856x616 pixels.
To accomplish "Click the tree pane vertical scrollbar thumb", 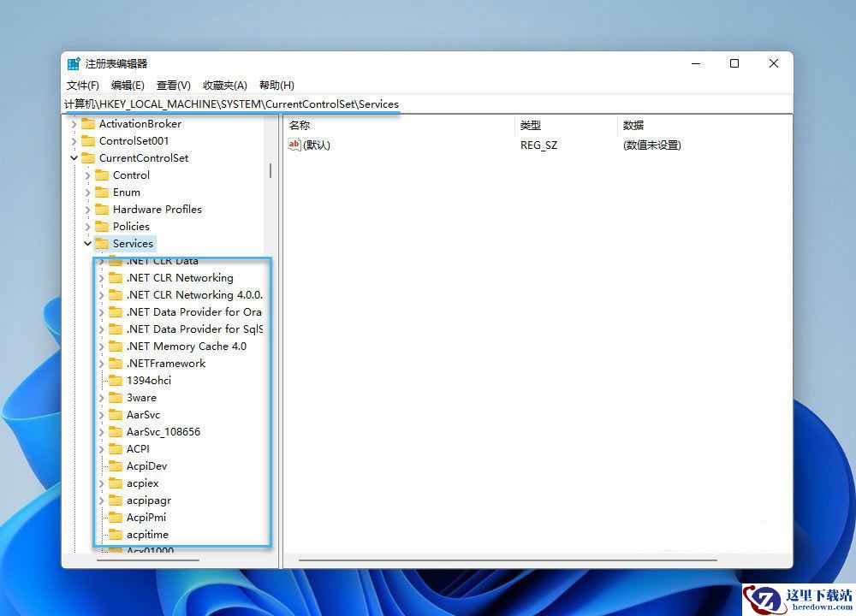I will coord(270,171).
